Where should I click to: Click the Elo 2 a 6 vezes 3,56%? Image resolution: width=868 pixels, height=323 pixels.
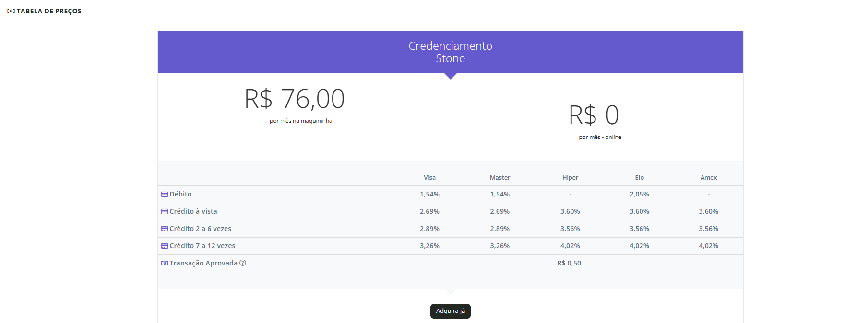tap(640, 229)
